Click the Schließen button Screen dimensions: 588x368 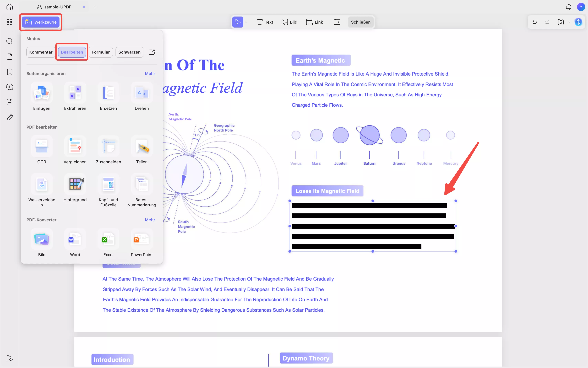tap(361, 22)
